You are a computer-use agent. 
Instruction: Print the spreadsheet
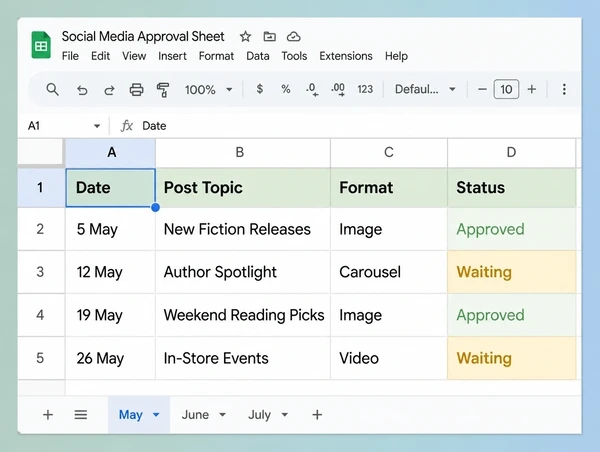coord(136,90)
